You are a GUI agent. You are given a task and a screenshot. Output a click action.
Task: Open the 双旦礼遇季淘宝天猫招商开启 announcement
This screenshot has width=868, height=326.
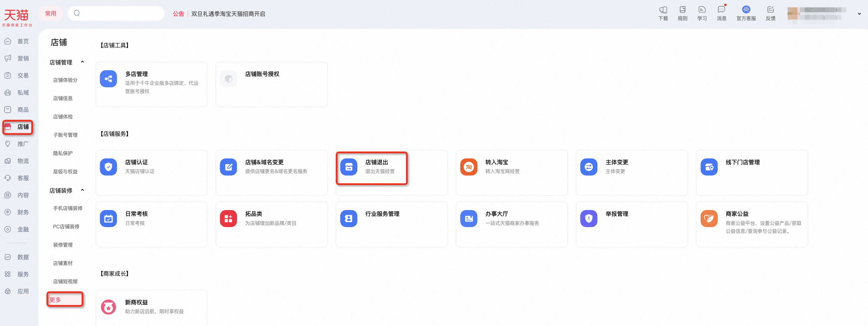pyautogui.click(x=228, y=14)
